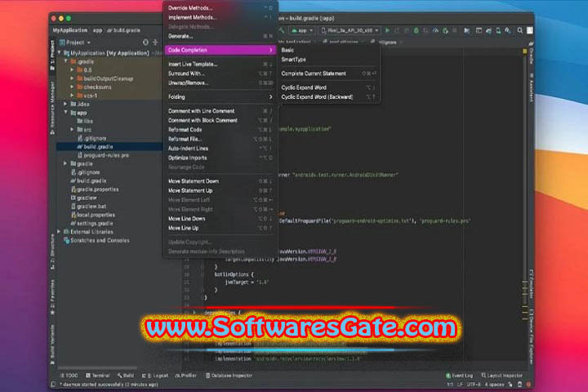Collapse the app module arrow
588x392 pixels.
(66, 113)
